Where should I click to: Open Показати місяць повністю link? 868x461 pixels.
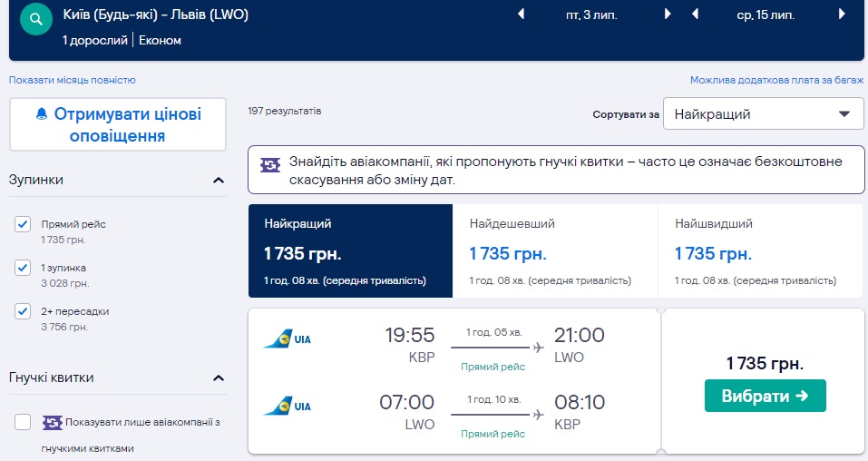[x=73, y=80]
